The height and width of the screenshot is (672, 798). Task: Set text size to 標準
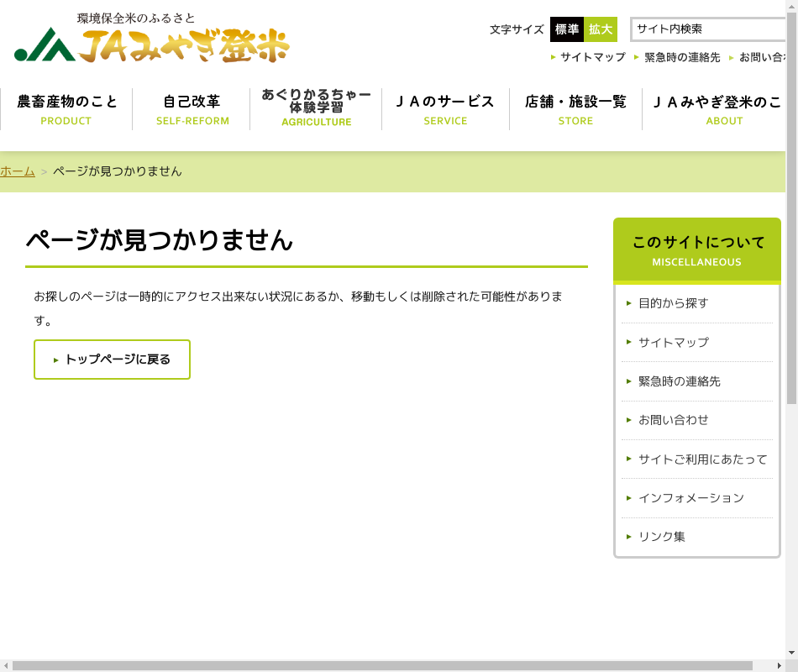[x=566, y=29]
